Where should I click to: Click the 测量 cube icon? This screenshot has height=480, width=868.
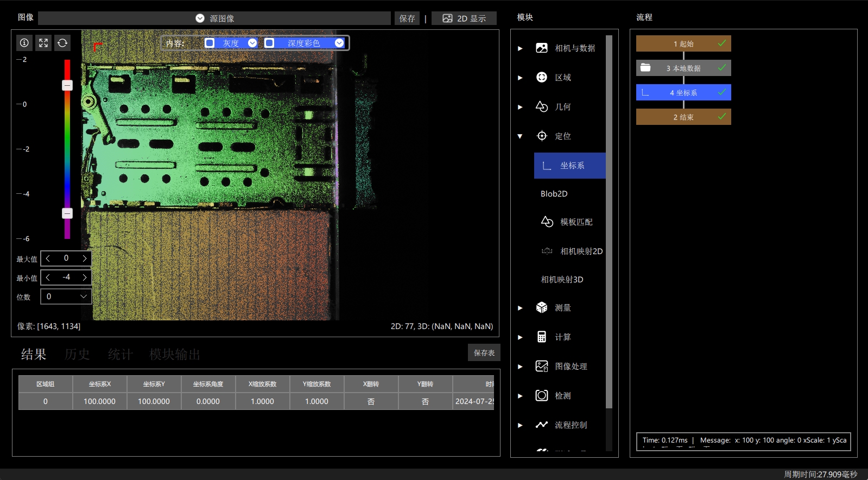[542, 307]
